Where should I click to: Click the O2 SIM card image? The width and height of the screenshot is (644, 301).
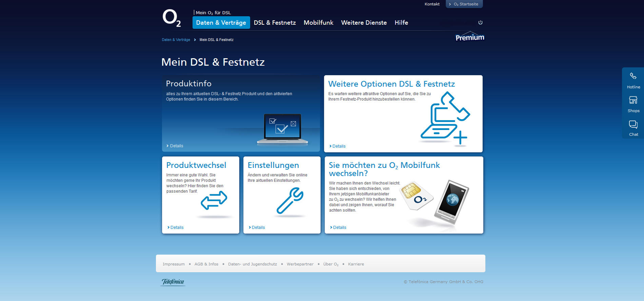tap(417, 195)
